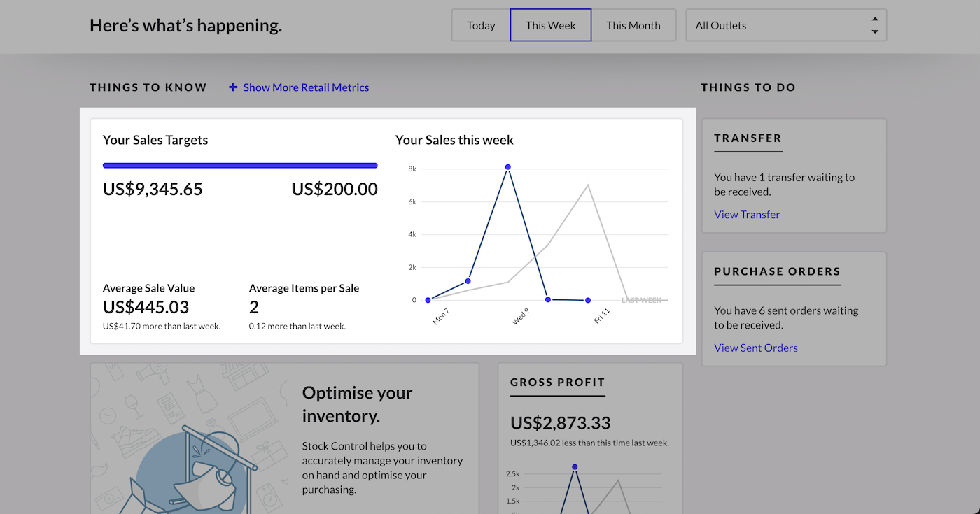Screen dimensions: 980x514
Task: Click the US$9,345.65 sales total
Action: (x=153, y=189)
